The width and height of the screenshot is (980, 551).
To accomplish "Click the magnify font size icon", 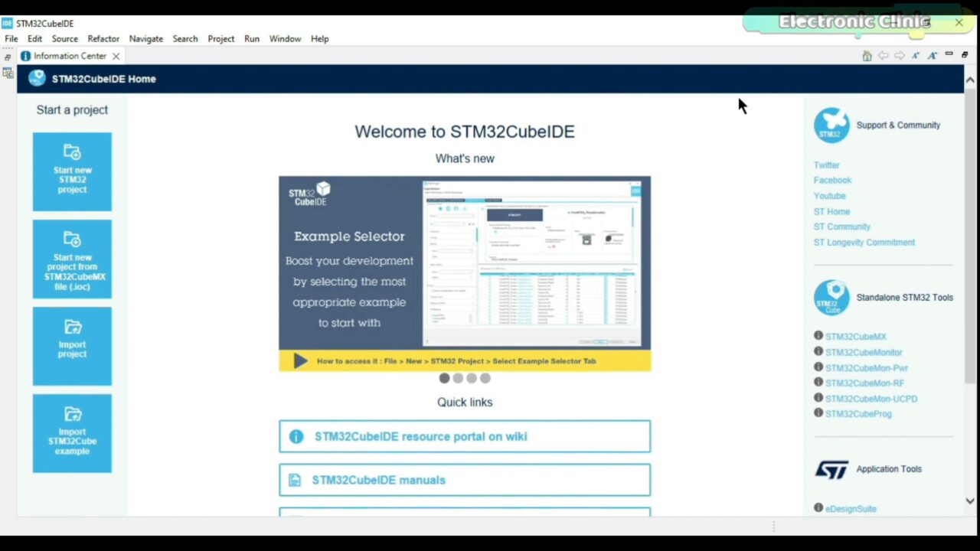I will pos(933,56).
